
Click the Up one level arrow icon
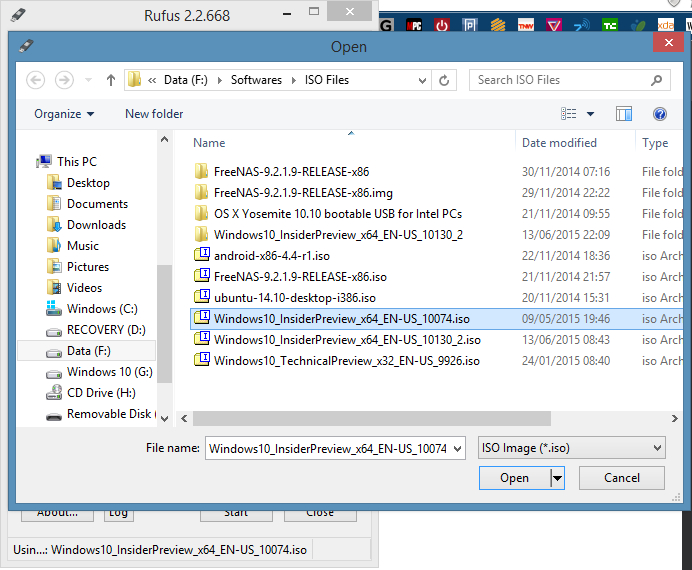[110, 80]
